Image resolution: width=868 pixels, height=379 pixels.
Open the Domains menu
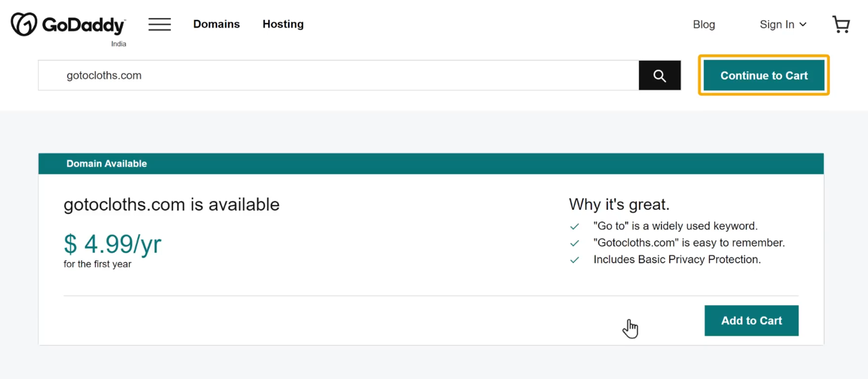point(216,24)
